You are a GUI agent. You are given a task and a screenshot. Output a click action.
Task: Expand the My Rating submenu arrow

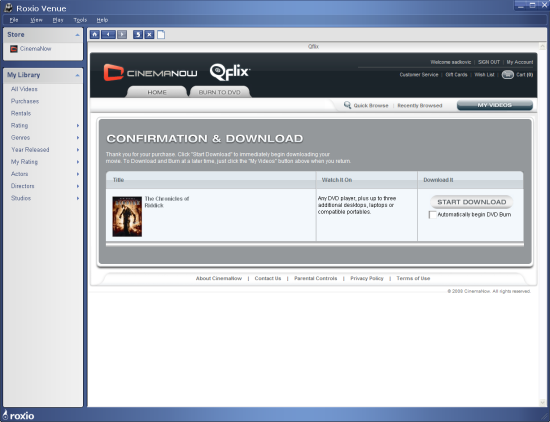tap(78, 162)
